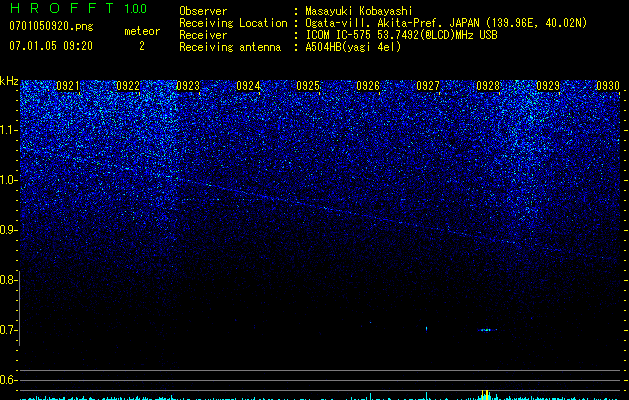Click the 1.1 kHz axis label
The width and height of the screenshot is (629, 400).
click(x=9, y=130)
